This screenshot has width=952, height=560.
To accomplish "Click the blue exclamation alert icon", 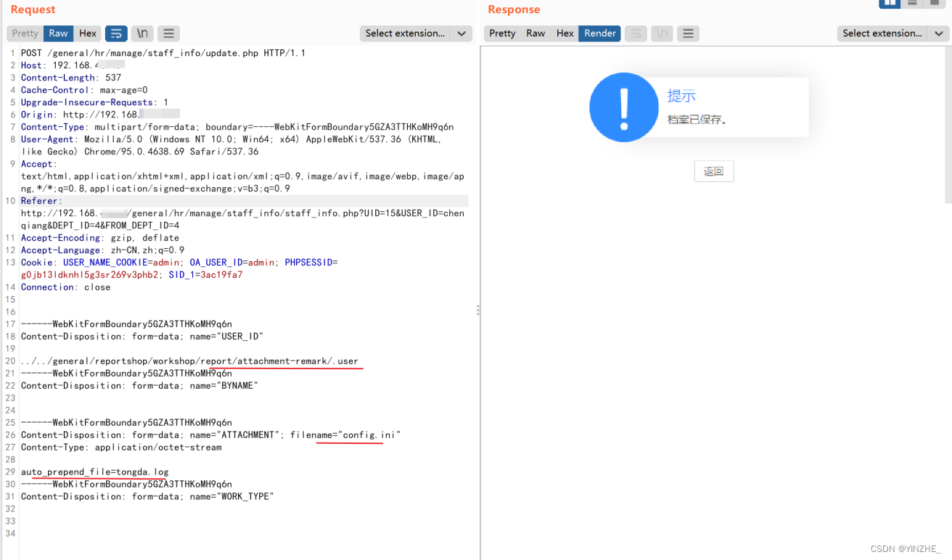I will [624, 107].
